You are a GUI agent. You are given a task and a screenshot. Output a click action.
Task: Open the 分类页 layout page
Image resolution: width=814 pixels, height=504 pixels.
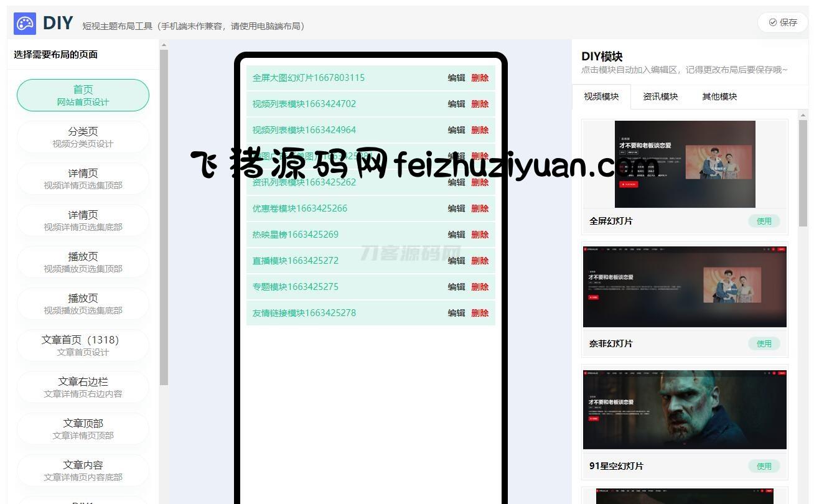click(83, 137)
